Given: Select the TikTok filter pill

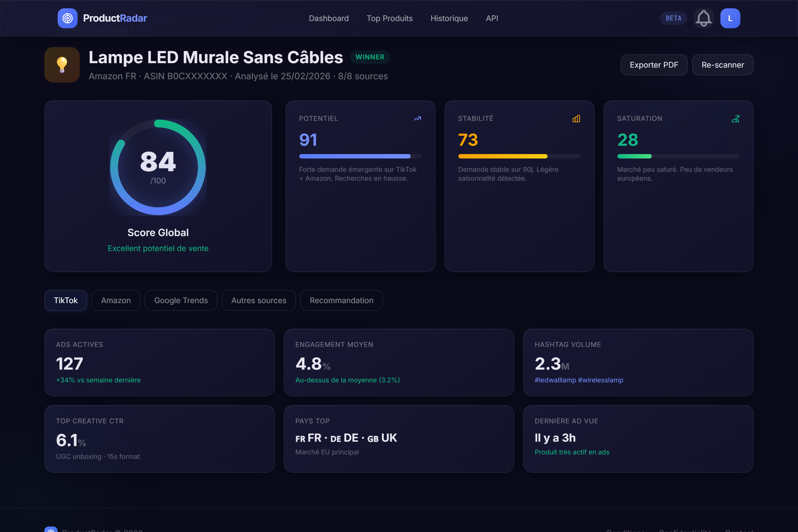Looking at the screenshot, I should click(x=65, y=300).
